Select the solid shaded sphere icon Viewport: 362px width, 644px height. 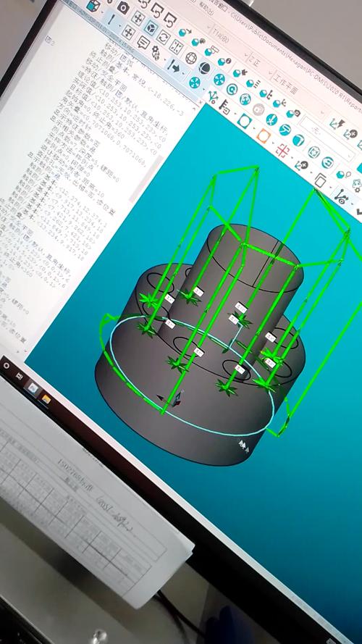click(x=205, y=68)
